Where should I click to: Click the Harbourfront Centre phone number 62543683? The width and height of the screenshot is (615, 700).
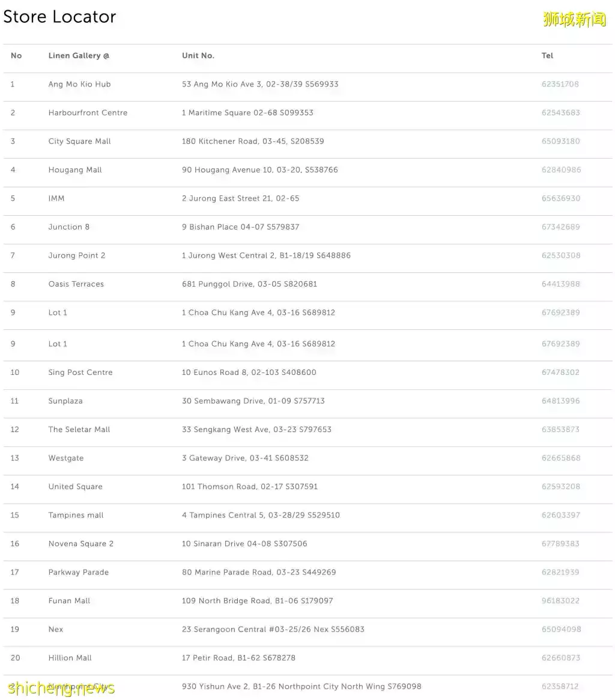[x=560, y=112]
